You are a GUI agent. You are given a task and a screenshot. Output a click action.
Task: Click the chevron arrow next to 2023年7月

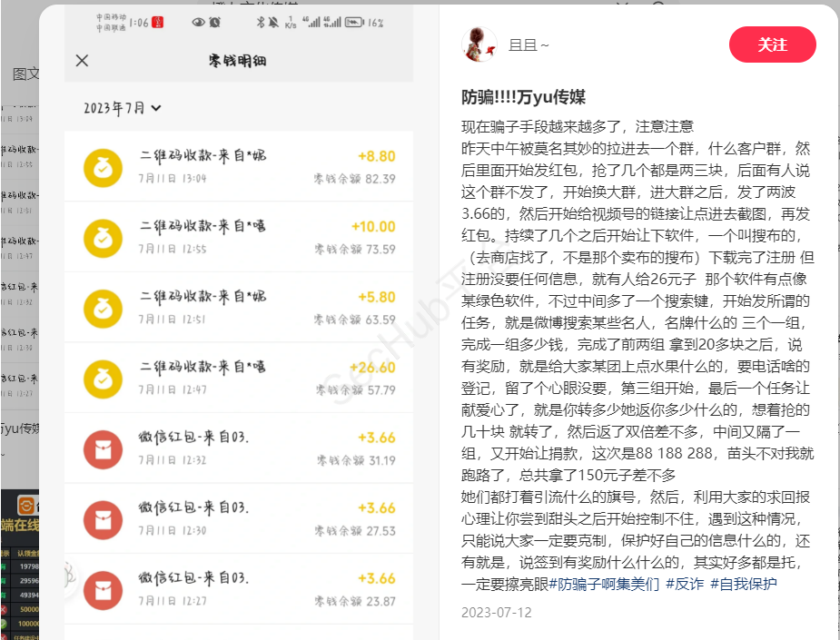(156, 108)
